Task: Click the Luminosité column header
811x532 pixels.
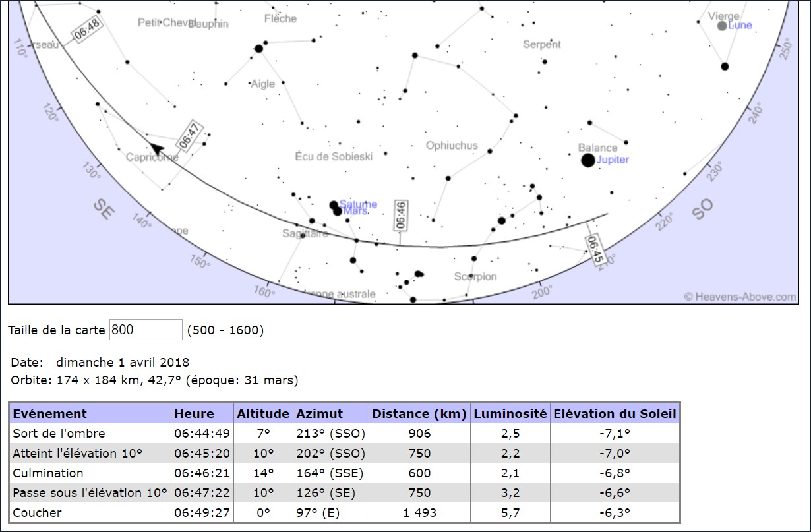Action: coord(510,413)
